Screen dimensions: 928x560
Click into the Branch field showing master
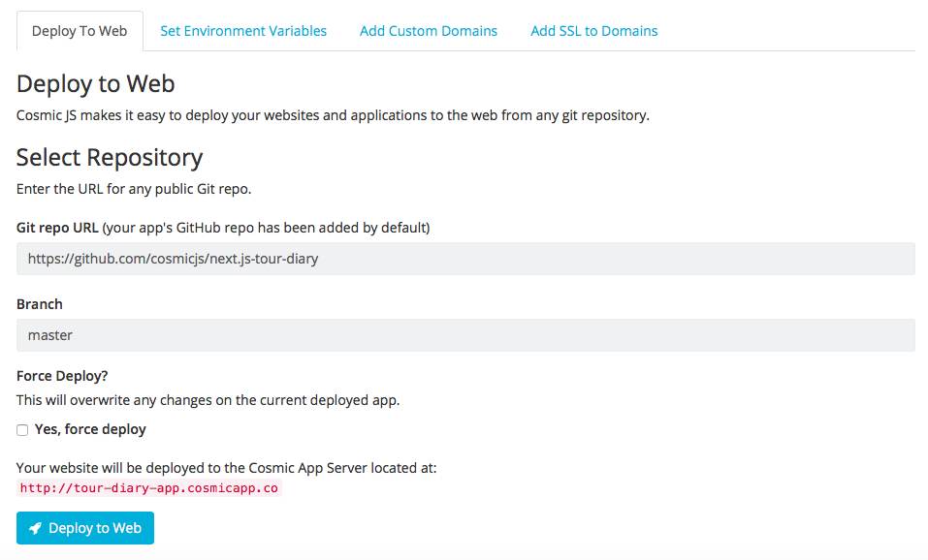point(465,335)
